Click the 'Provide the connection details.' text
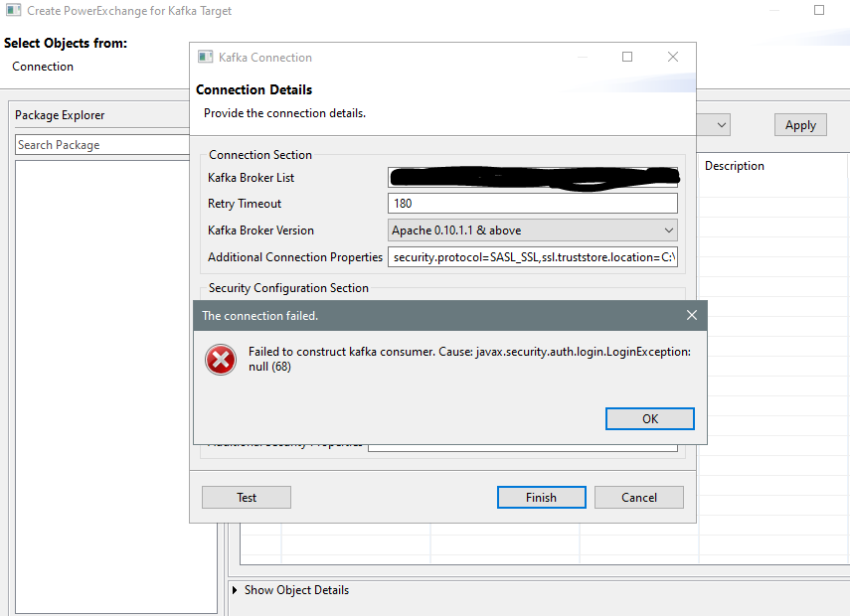850x616 pixels. [x=284, y=113]
